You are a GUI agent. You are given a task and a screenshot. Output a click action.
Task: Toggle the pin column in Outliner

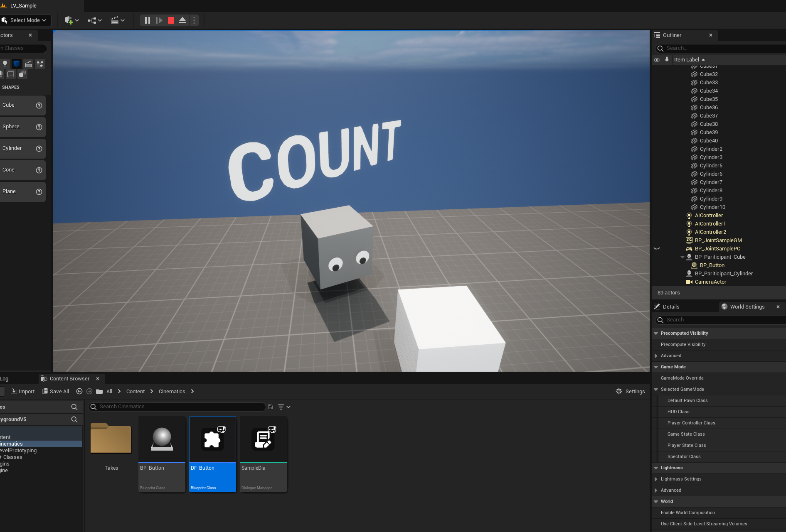667,60
